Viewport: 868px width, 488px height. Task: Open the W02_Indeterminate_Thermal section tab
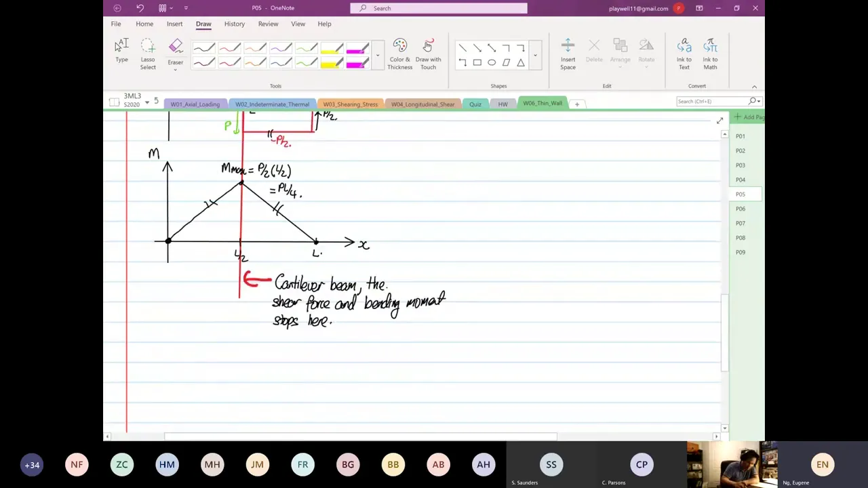pyautogui.click(x=272, y=104)
